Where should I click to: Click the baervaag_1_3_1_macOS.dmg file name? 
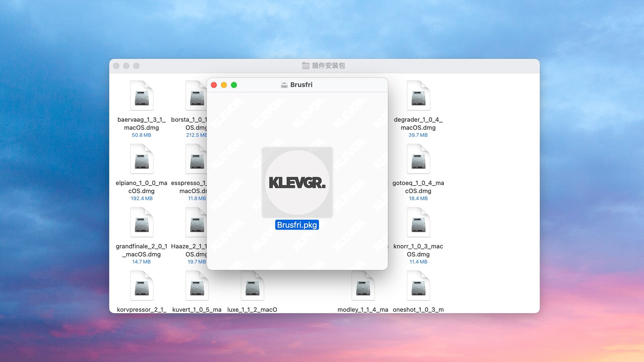[142, 124]
